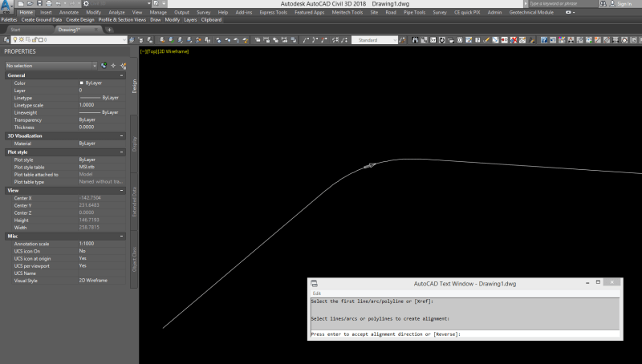Open the Geotechnical Module ribbon tab
The height and width of the screenshot is (364, 642).
pyautogui.click(x=531, y=12)
